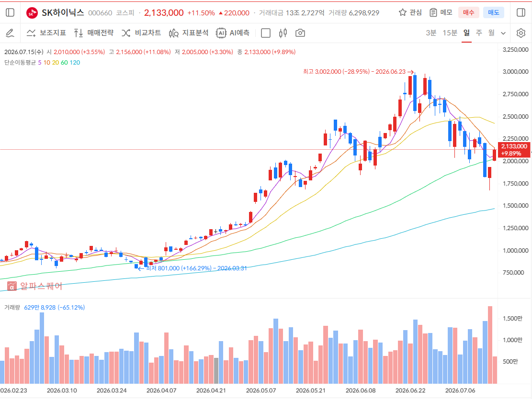Click the 2026.04.21 date axis label
The height and width of the screenshot is (399, 532).
pyautogui.click(x=211, y=390)
